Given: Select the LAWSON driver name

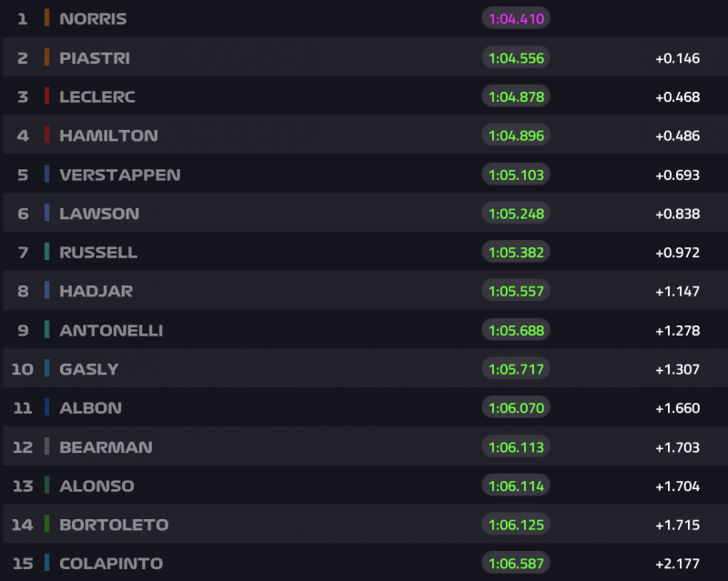Looking at the screenshot, I should 99,214.
